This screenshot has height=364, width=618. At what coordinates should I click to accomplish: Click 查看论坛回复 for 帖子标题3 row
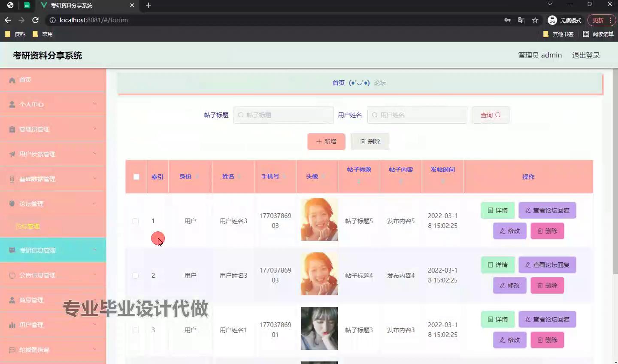tap(547, 319)
